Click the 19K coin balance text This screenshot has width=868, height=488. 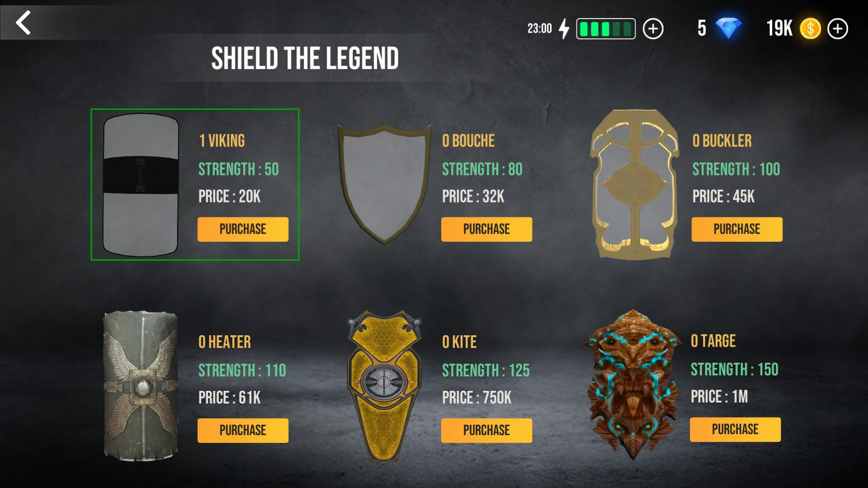[x=779, y=28]
